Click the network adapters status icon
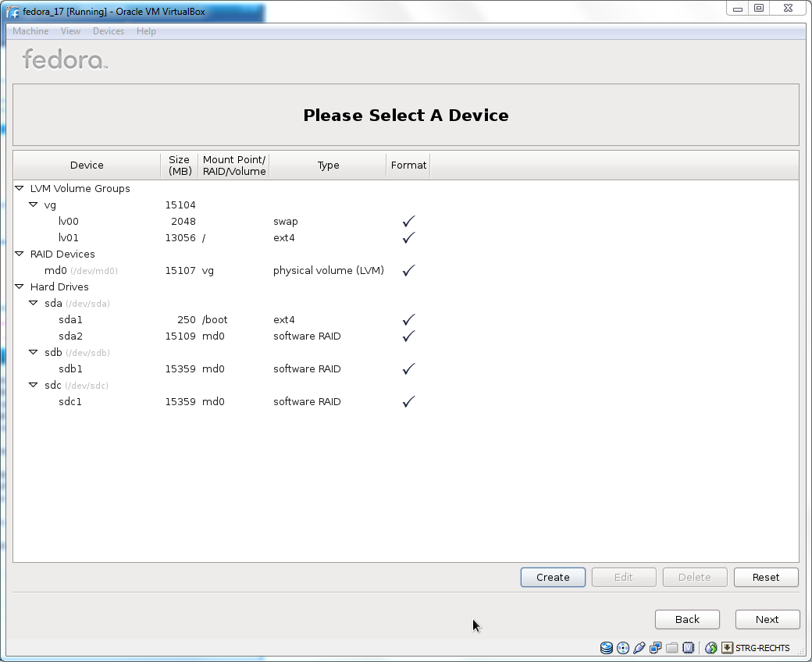Screen dimensions: 812x662 click(656, 647)
